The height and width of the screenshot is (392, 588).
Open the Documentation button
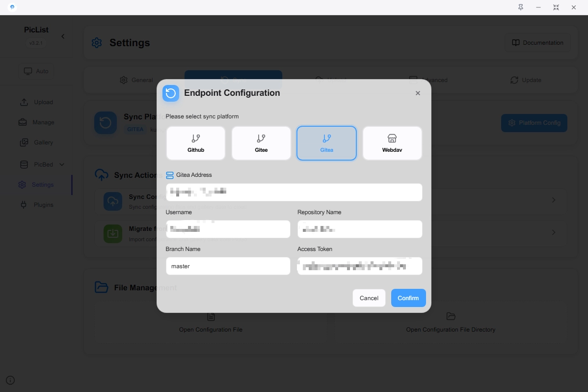pos(537,43)
